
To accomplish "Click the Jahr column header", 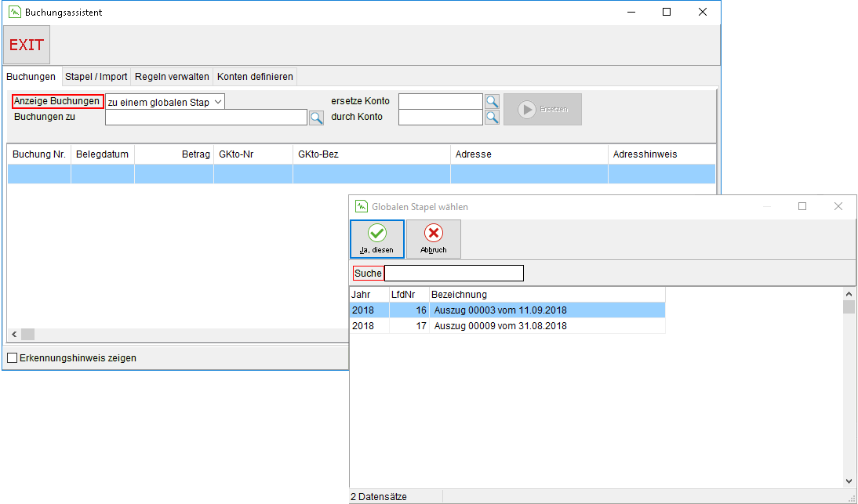I will point(369,295).
